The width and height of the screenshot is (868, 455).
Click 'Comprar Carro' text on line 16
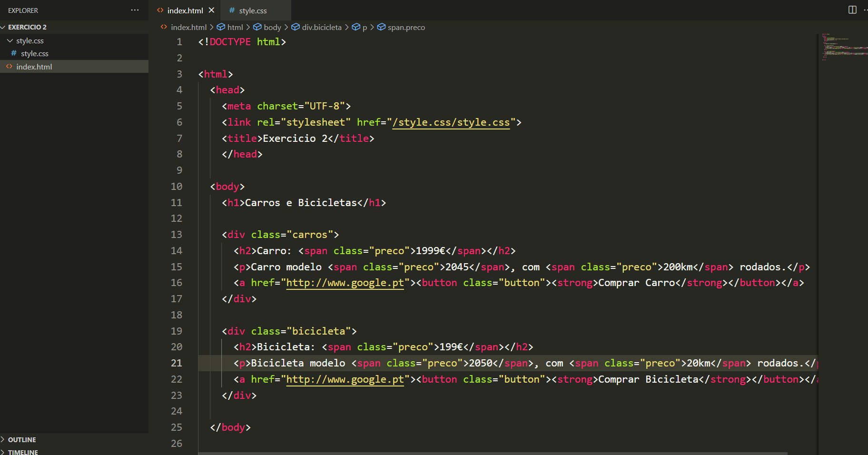click(636, 283)
